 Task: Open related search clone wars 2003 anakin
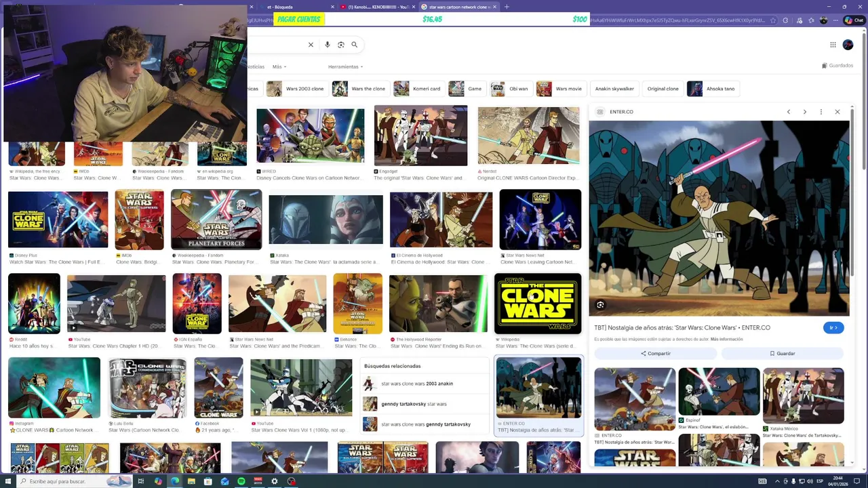[424, 384]
